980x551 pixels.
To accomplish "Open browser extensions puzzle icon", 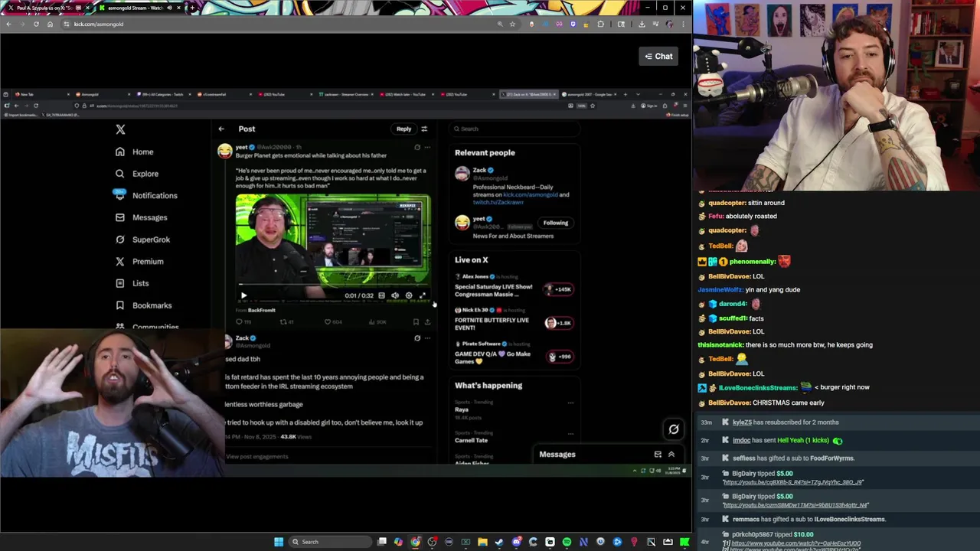I will point(601,24).
